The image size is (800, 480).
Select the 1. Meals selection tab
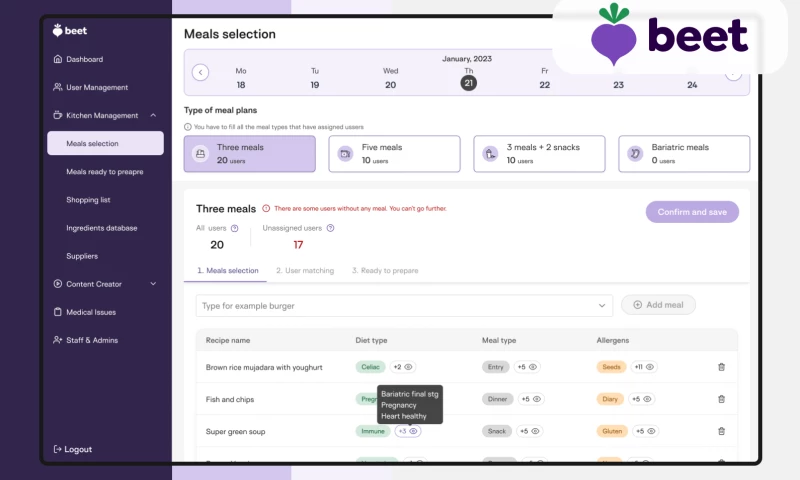tap(228, 270)
